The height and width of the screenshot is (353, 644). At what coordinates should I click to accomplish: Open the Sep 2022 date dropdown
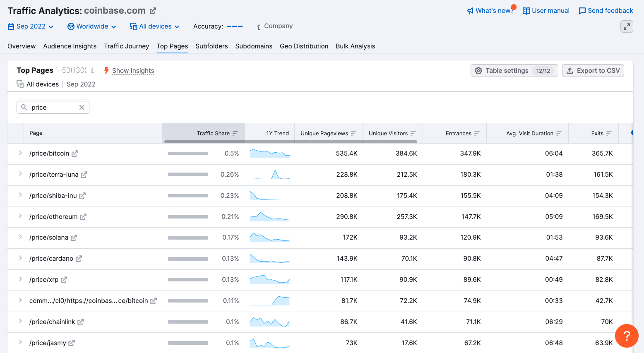point(31,26)
